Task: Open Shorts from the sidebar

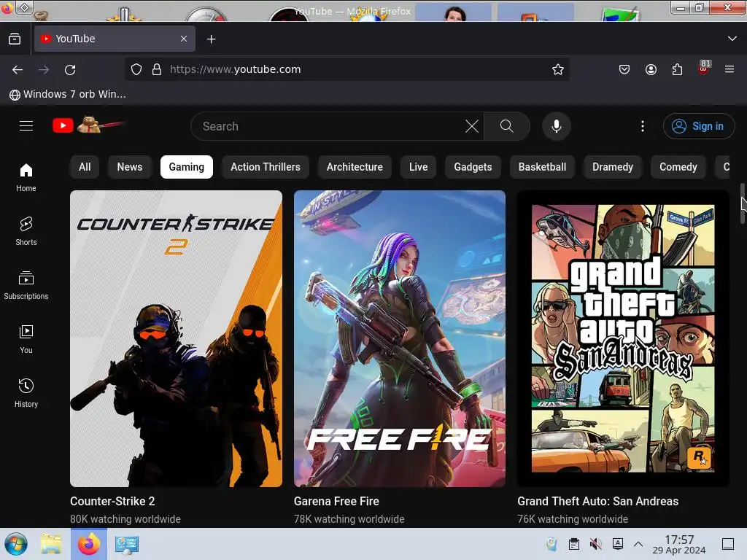Action: click(x=26, y=231)
